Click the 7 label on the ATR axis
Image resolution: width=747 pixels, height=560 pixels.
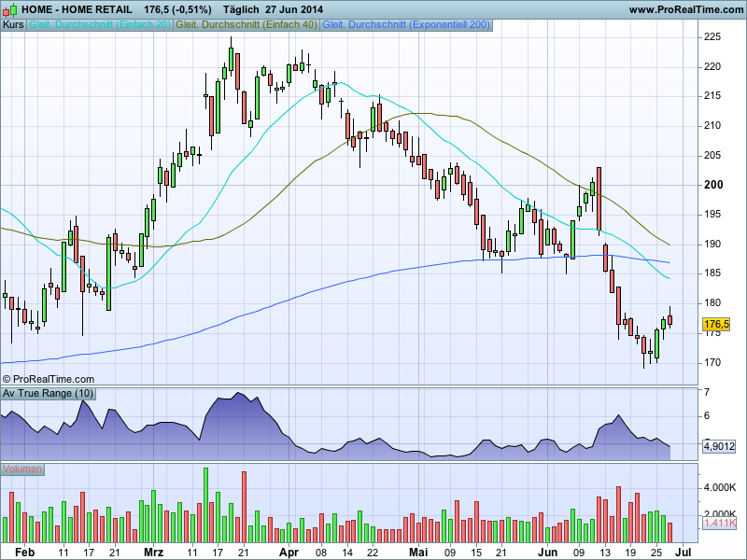click(x=707, y=392)
